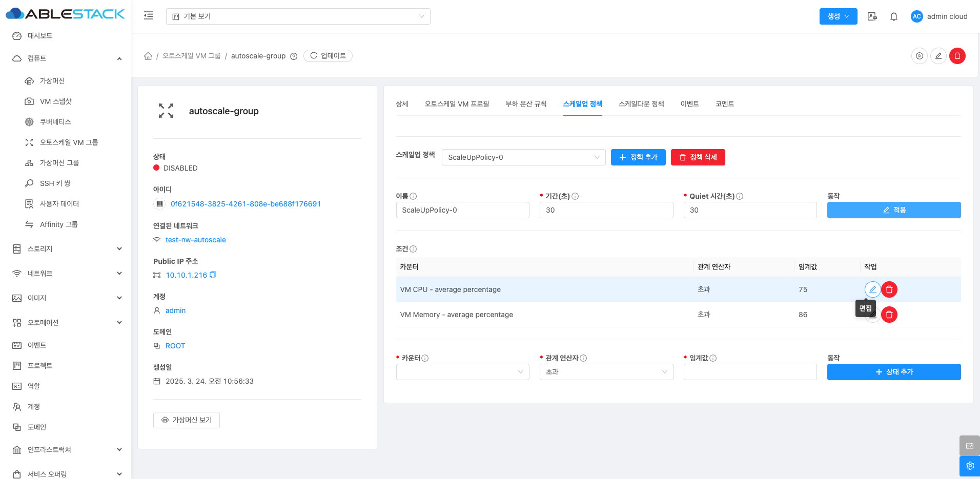Click the 가상머신 보기 button

click(187, 420)
